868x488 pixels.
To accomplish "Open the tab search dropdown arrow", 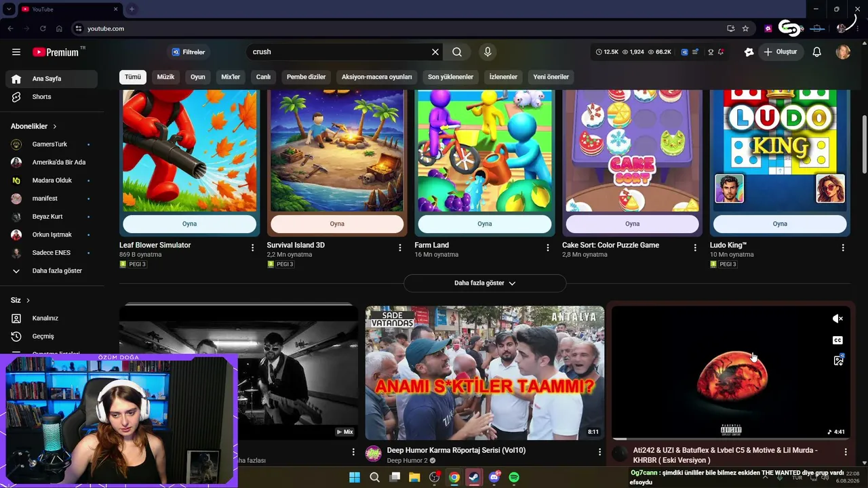I will pos(9,9).
